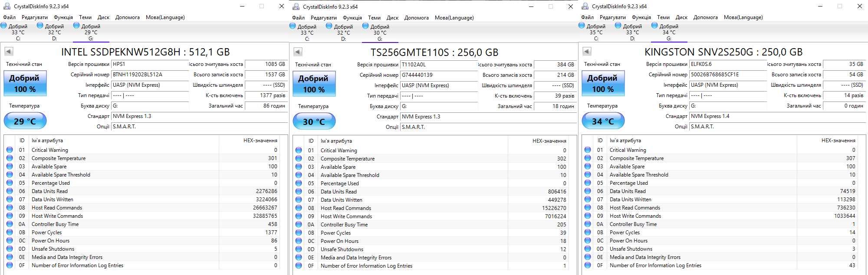Click Transcend firmware field T1102A0L
The height and width of the screenshot is (275, 868).
(439, 65)
